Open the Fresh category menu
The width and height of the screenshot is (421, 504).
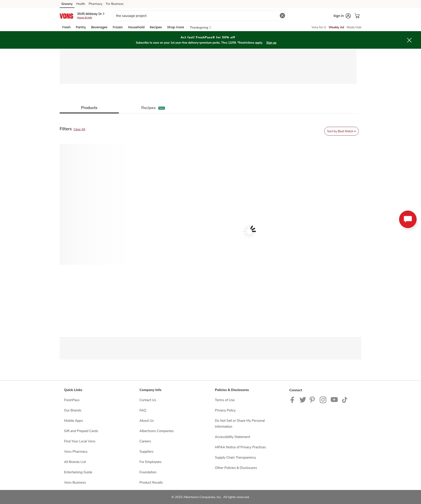(66, 27)
